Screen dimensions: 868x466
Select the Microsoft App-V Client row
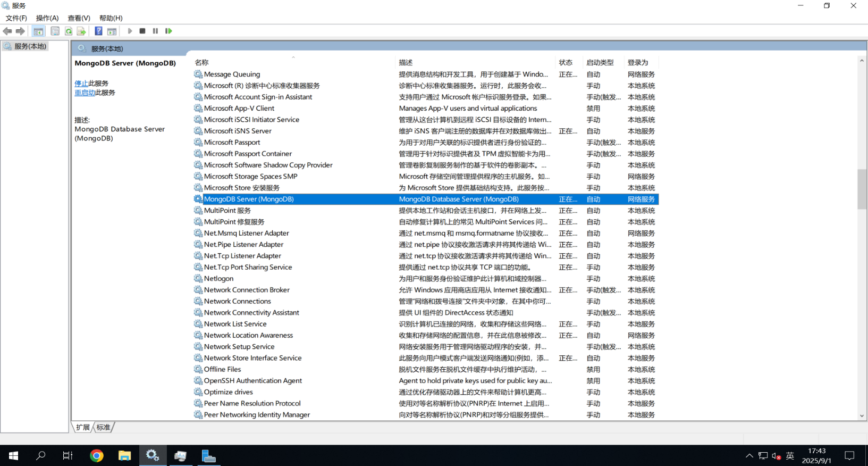pyautogui.click(x=426, y=109)
